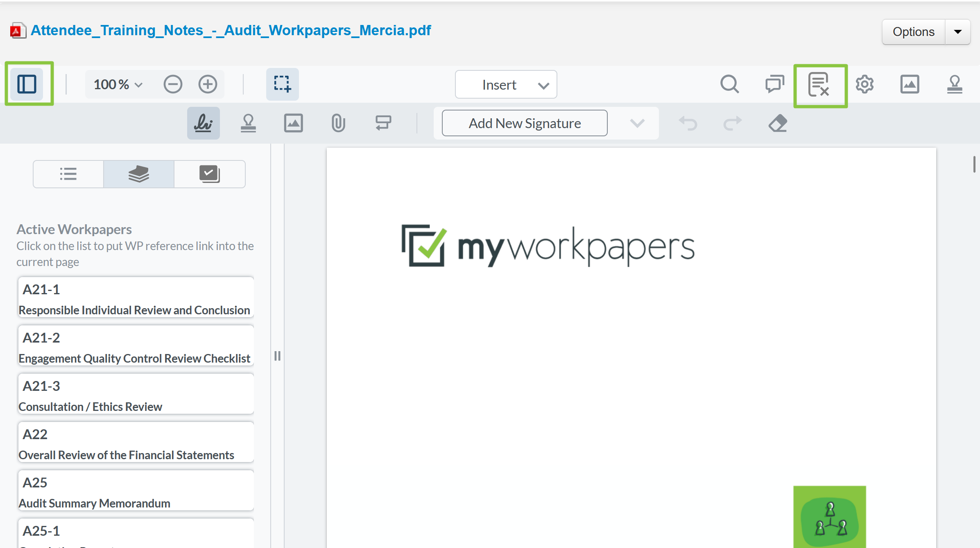Toggle the settings gear icon
This screenshot has height=548, width=980.
click(865, 84)
